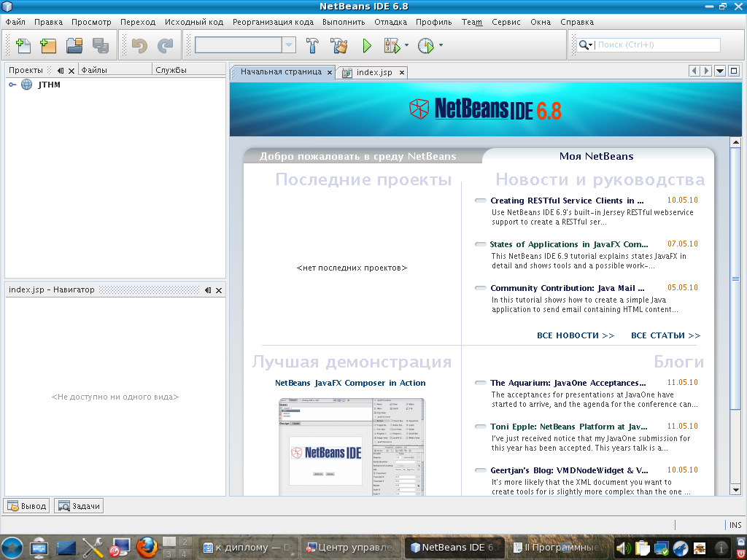The height and width of the screenshot is (560, 747).
Task: Maximize the editor window with square icon
Action: pyautogui.click(x=734, y=71)
